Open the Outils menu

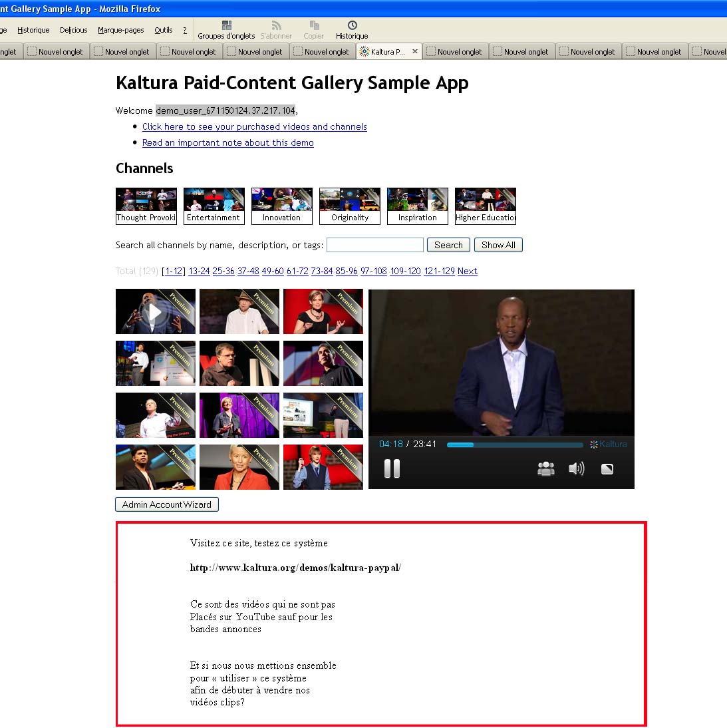point(163,30)
